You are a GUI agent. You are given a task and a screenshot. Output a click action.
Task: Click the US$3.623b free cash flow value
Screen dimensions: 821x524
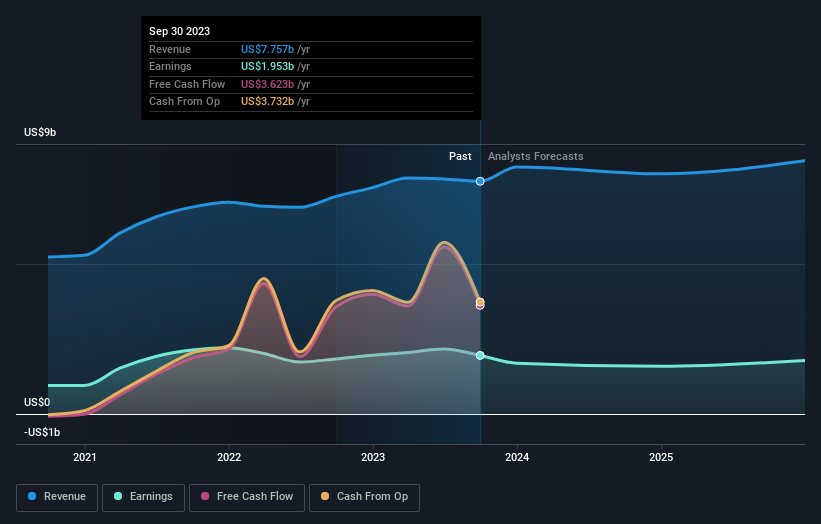268,84
